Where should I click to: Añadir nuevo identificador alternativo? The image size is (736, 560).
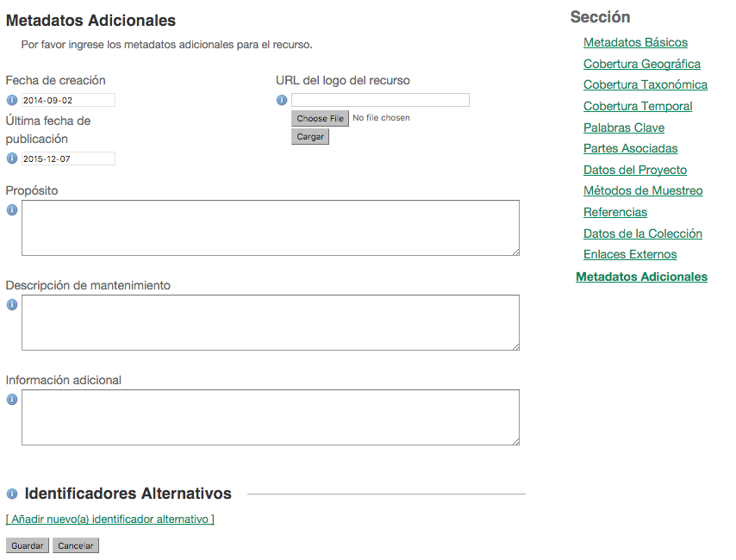point(109,520)
